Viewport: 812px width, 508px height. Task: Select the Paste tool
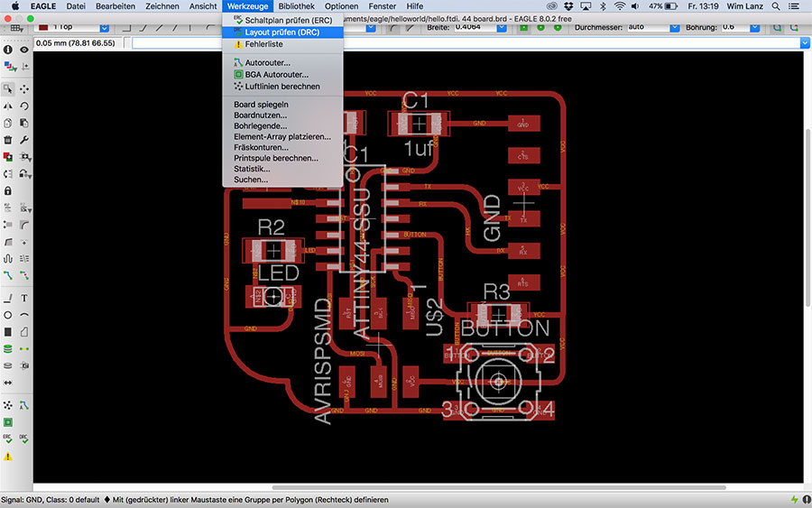pos(24,123)
